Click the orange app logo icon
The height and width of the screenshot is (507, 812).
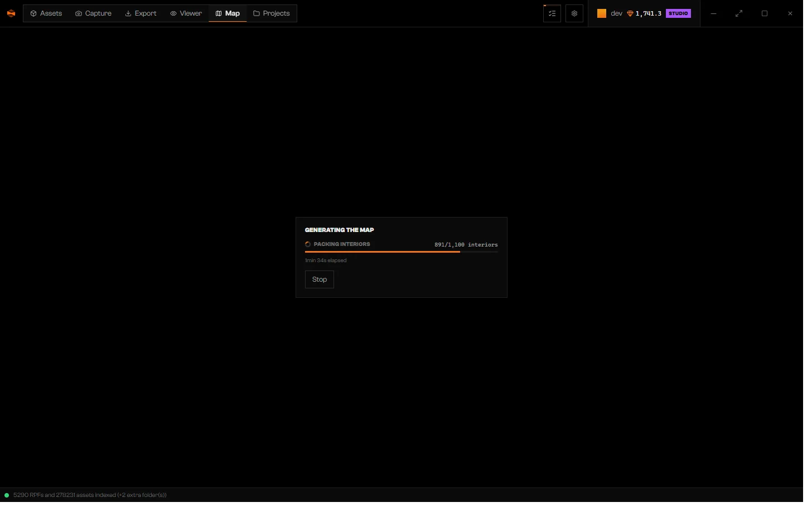coord(11,13)
